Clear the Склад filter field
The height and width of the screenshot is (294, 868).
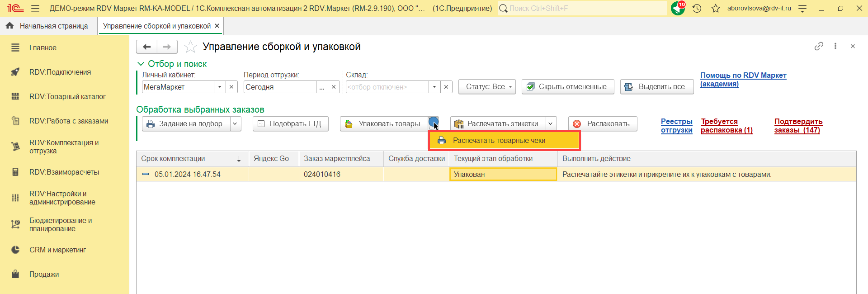pyautogui.click(x=446, y=87)
